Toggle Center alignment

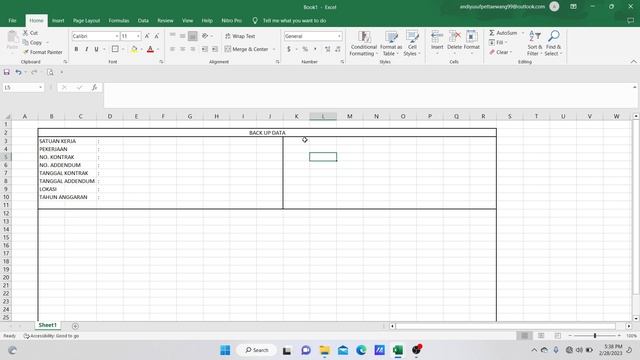pos(182,49)
